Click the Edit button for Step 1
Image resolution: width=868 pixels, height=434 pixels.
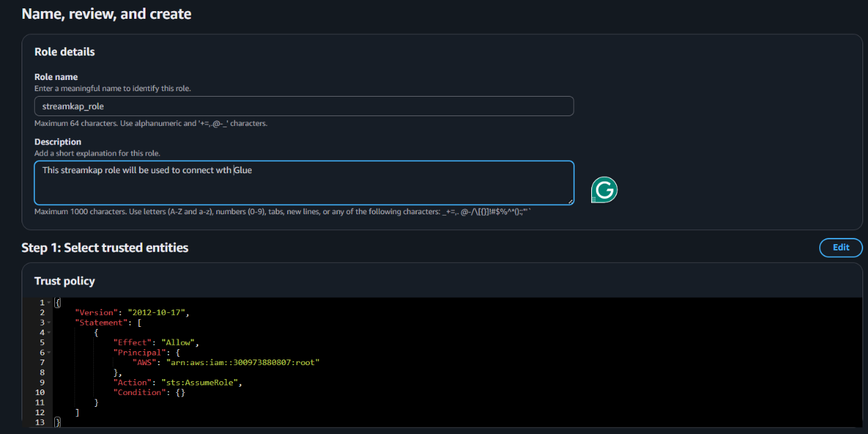841,248
